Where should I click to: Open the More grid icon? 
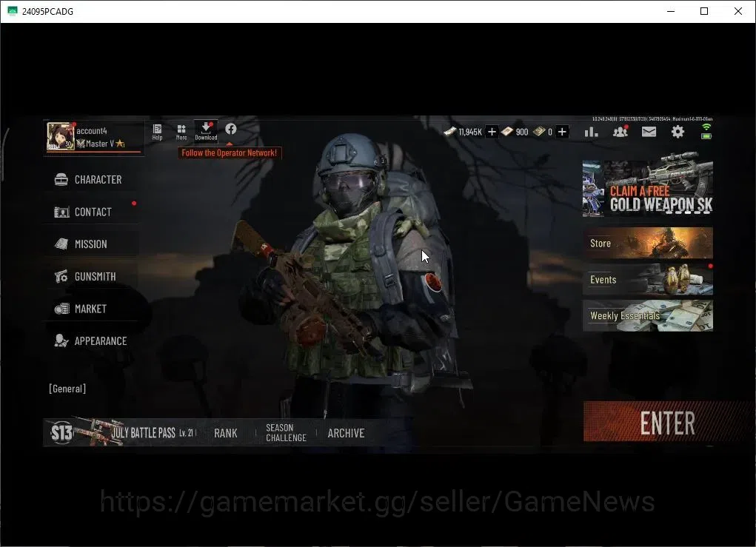(x=181, y=132)
